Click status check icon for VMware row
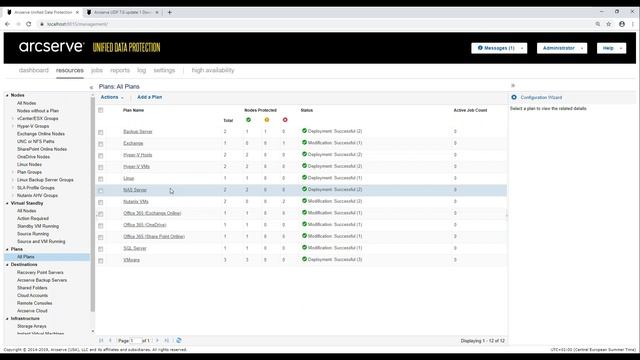The height and width of the screenshot is (360, 640). (304, 259)
